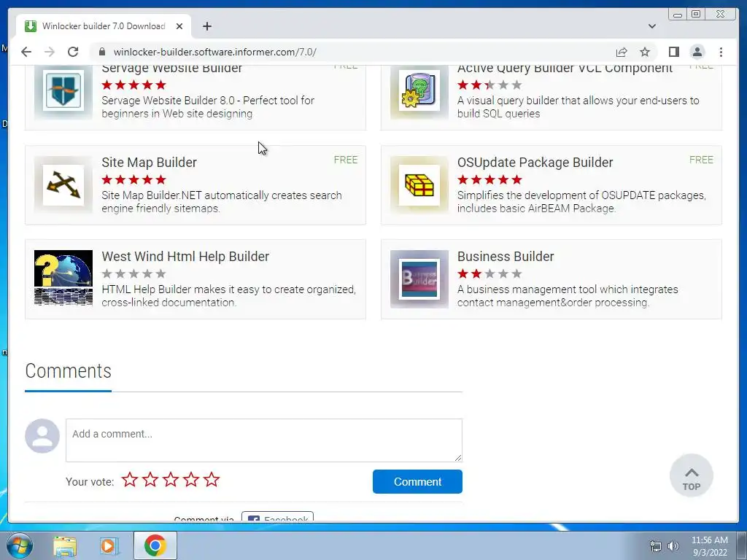This screenshot has width=747, height=560.
Task: Rate two stars in Your vote
Action: [150, 480]
